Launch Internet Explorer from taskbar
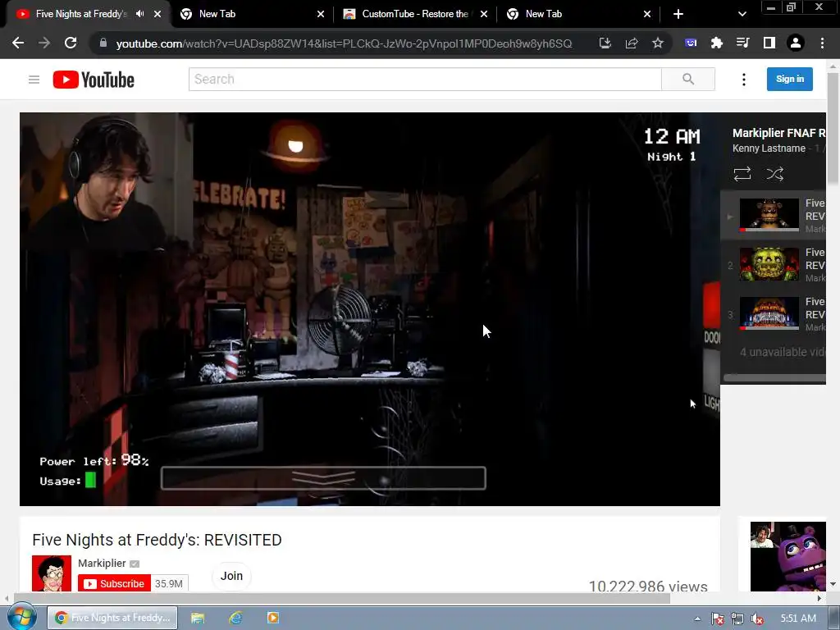The width and height of the screenshot is (840, 630). pyautogui.click(x=235, y=619)
